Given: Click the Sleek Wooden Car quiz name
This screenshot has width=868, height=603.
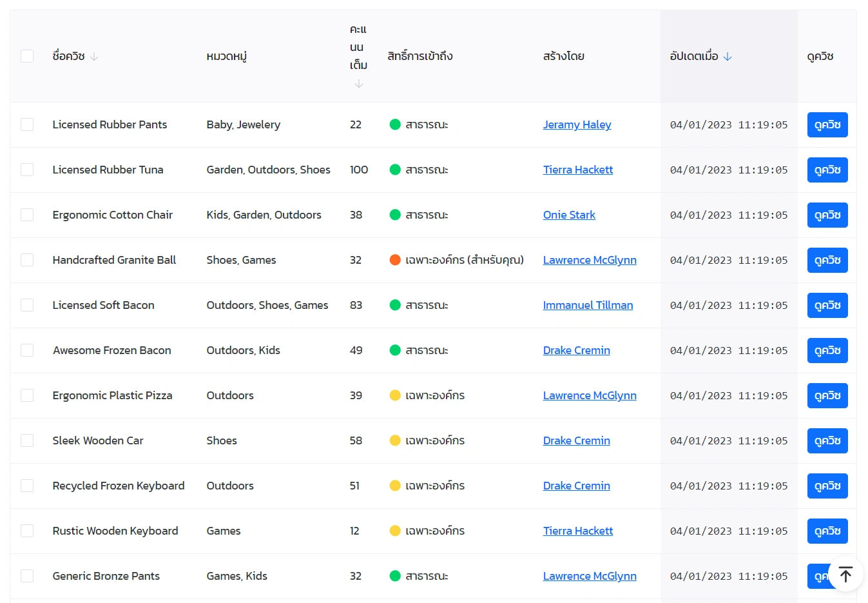Looking at the screenshot, I should click(98, 440).
